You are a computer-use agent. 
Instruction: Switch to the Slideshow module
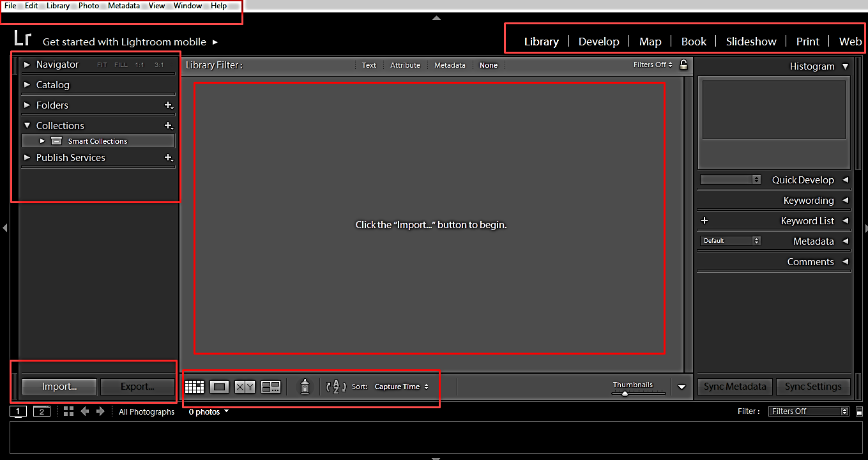point(751,42)
